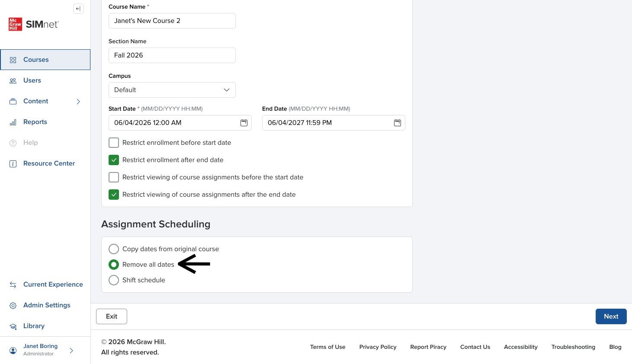Open the Accessibility footer link
The height and width of the screenshot is (364, 632).
click(521, 347)
